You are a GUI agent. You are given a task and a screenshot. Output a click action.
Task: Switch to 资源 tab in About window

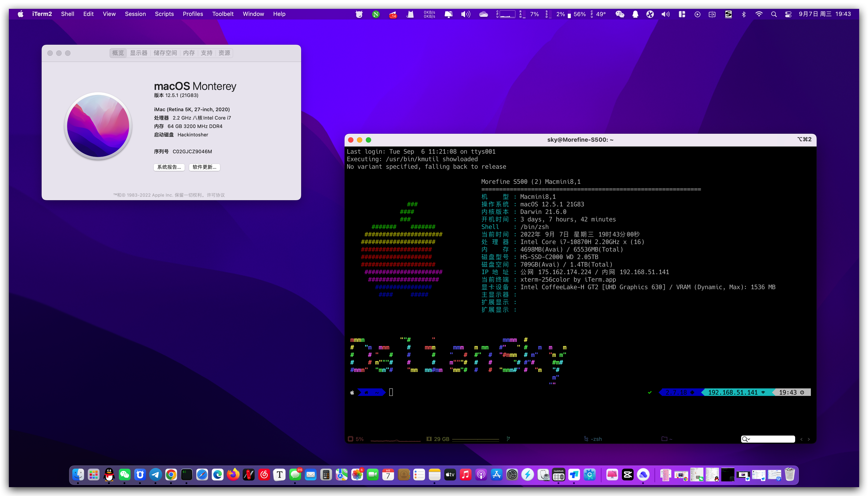pos(224,53)
